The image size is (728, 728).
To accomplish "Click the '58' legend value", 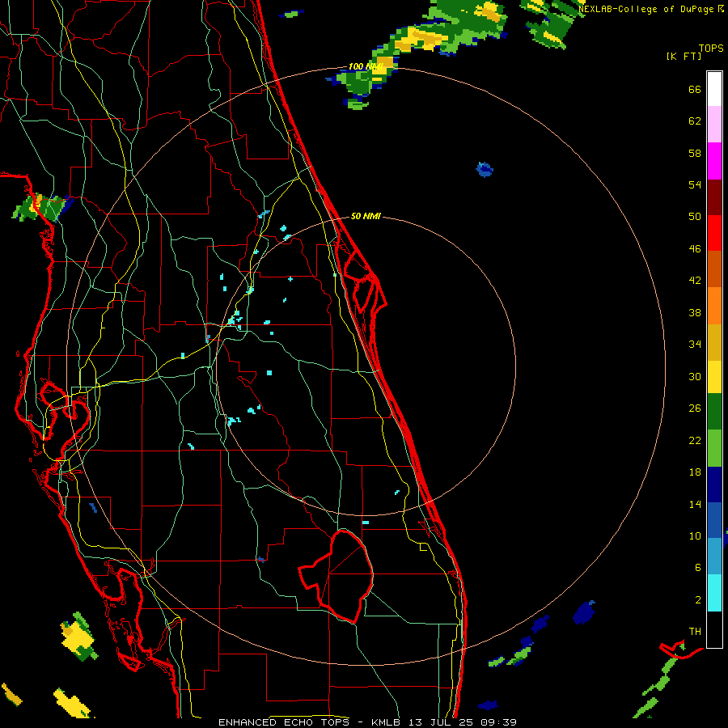I will tap(695, 153).
